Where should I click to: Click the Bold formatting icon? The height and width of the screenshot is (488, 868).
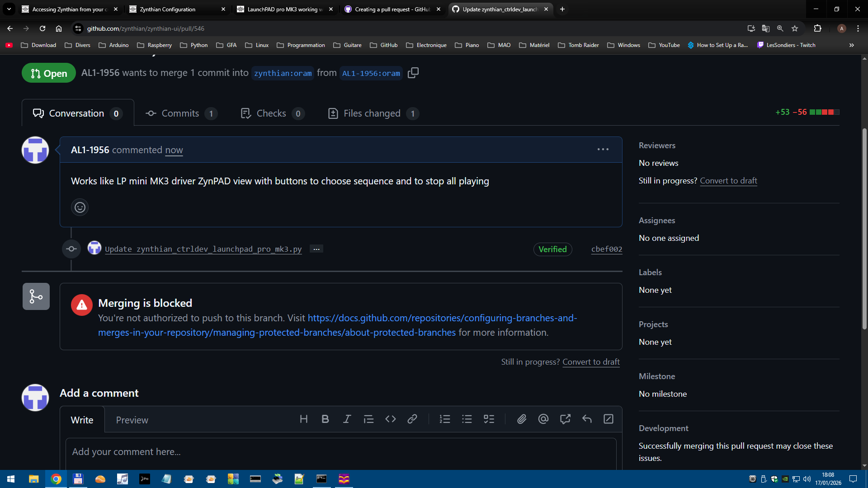[325, 419]
